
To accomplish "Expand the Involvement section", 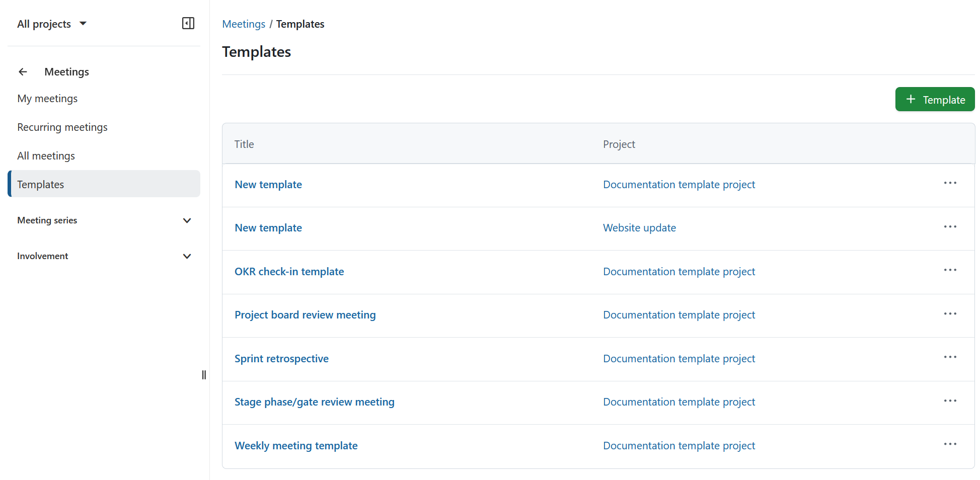I will [187, 256].
